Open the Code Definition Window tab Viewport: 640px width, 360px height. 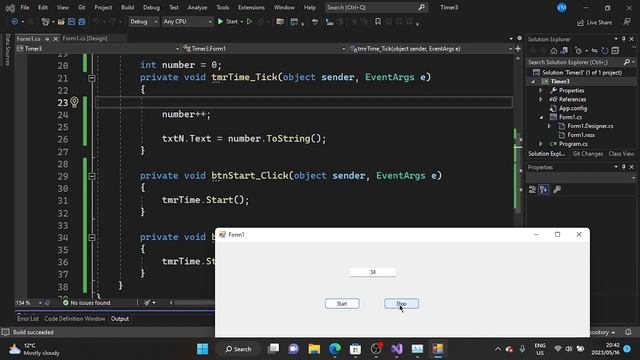pyautogui.click(x=75, y=319)
